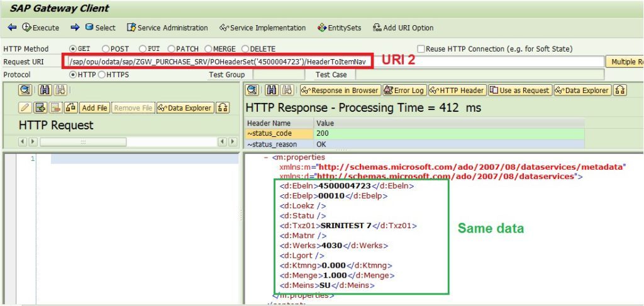Open Data Explorer in response pane
This screenshot has width=644, height=306.
click(582, 90)
